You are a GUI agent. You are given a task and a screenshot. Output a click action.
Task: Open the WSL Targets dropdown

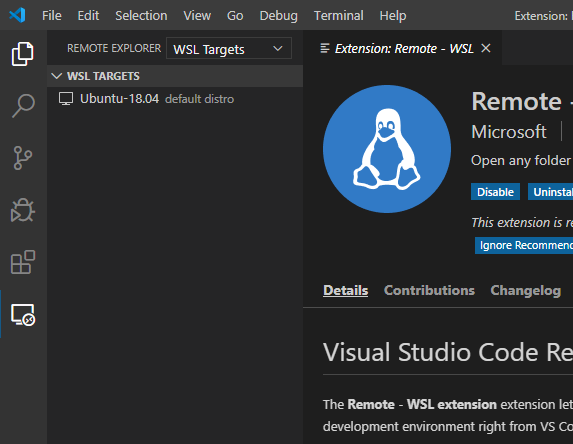(229, 48)
